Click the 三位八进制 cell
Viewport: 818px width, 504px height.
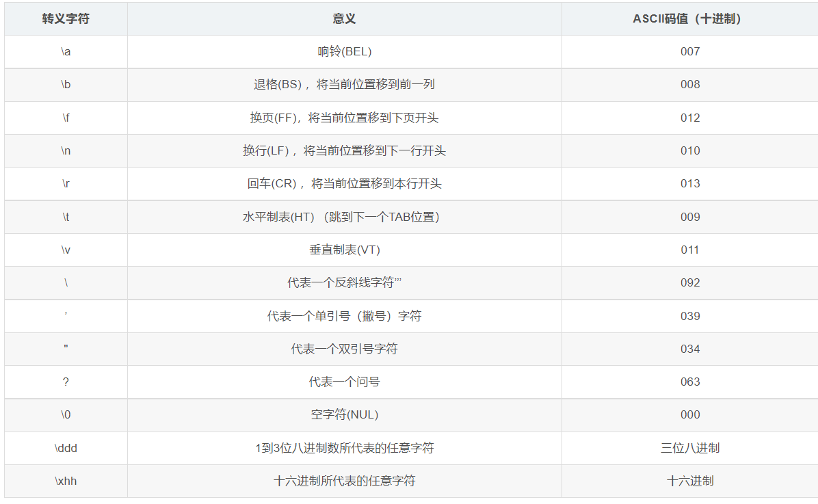(689, 448)
